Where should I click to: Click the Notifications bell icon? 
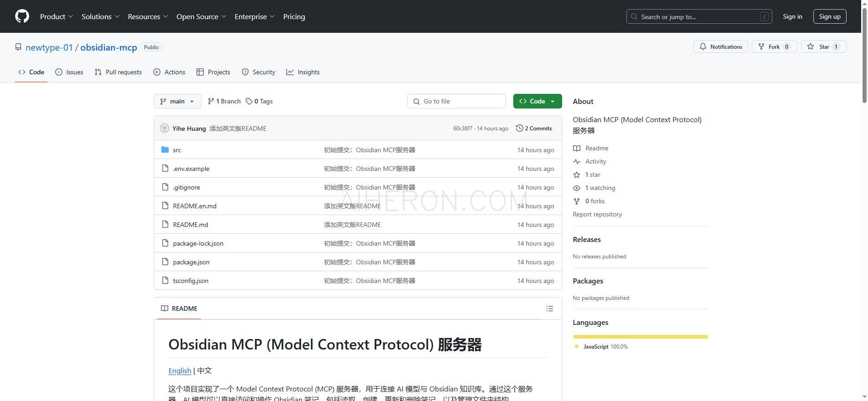pyautogui.click(x=703, y=46)
